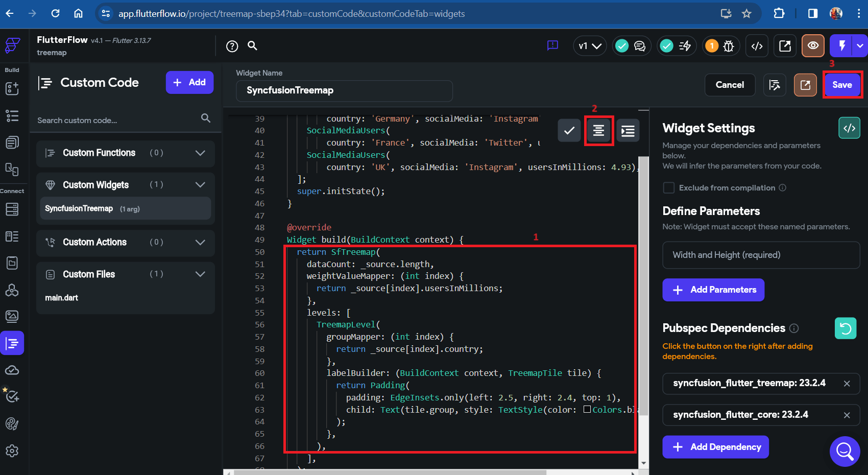This screenshot has width=868, height=475.
Task: Open the developer code view icon
Action: click(757, 46)
